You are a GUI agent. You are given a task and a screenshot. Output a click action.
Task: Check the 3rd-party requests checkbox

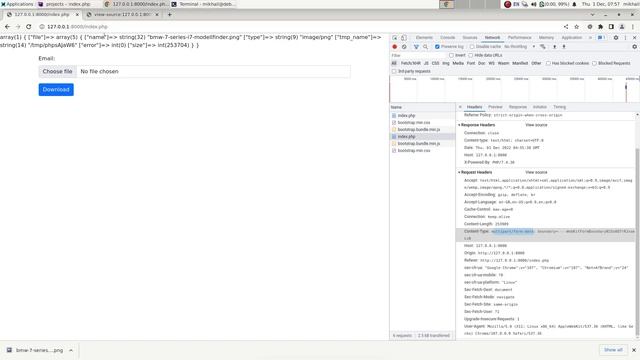394,71
